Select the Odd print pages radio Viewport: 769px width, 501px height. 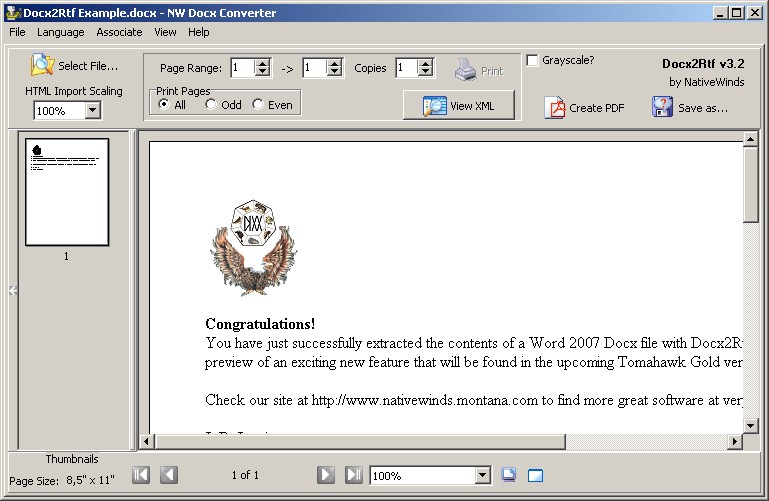211,104
